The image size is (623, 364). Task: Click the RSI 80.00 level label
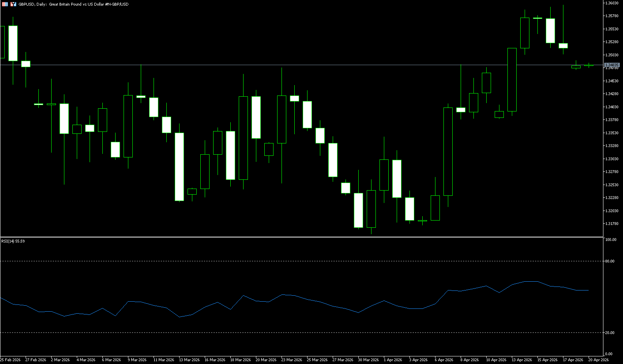coord(610,261)
